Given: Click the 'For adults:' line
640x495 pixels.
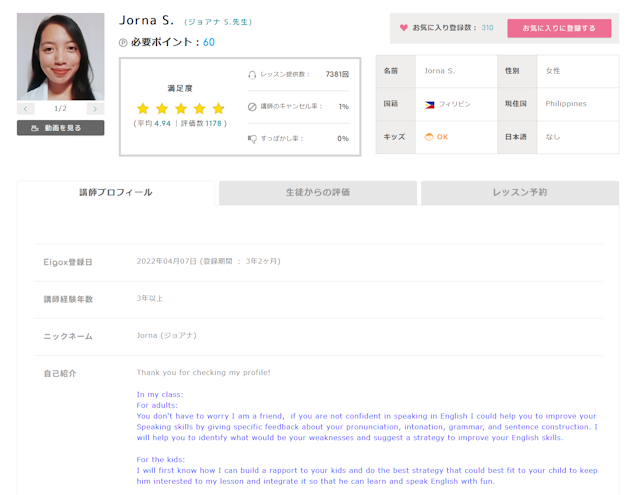Looking at the screenshot, I should point(157,405).
